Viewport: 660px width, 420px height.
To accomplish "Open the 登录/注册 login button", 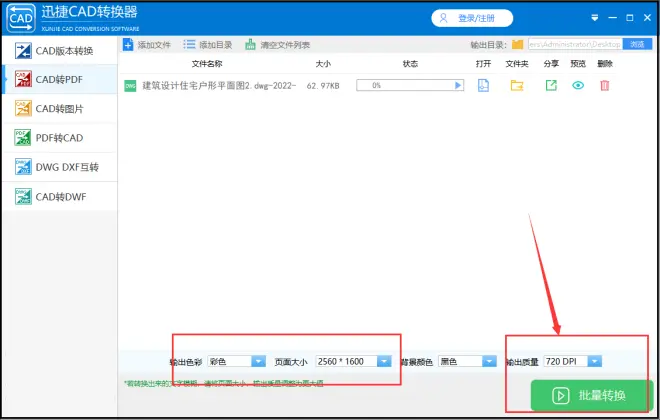I will (x=472, y=18).
